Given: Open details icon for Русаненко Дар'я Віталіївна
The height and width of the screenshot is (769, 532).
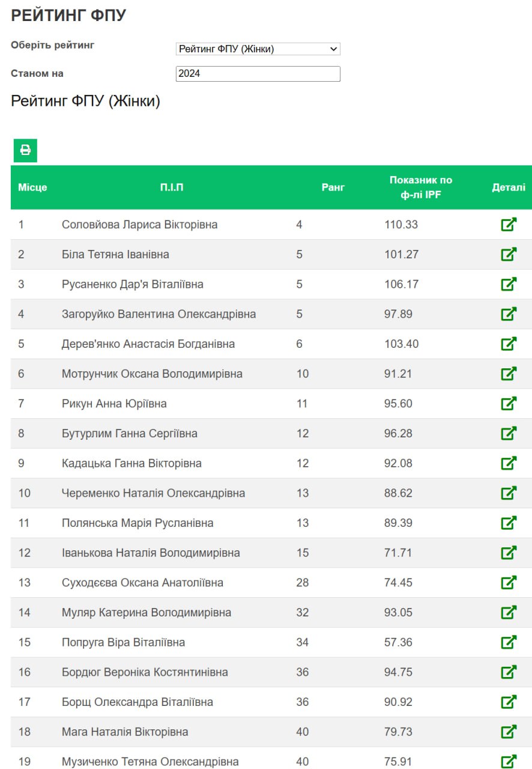Looking at the screenshot, I should pos(509,284).
